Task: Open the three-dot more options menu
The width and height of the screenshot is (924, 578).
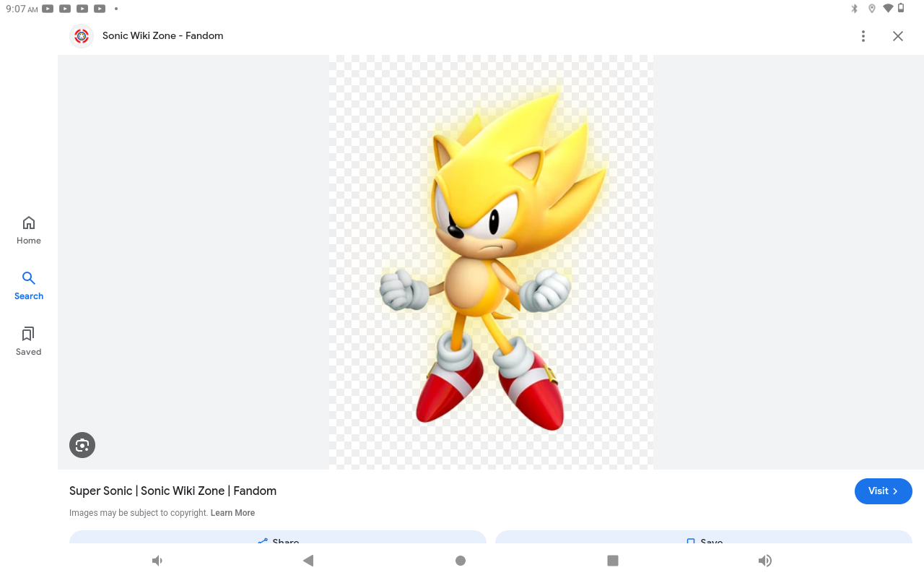Action: tap(863, 36)
